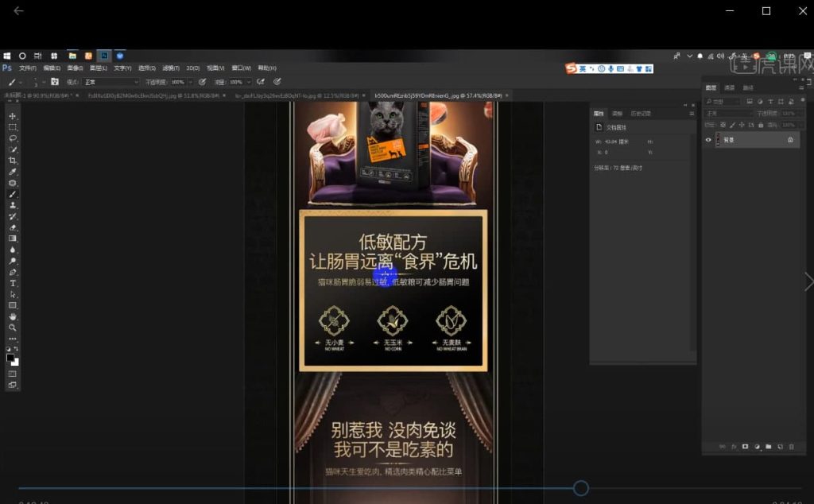The width and height of the screenshot is (814, 504).
Task: Expand the brush opacity 100% dropdown
Action: coord(189,82)
